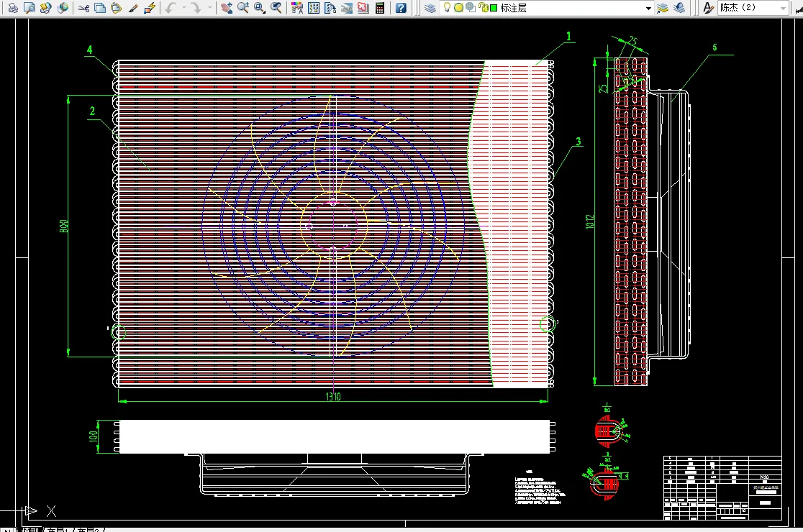Open the Text Style icon

tap(708, 8)
